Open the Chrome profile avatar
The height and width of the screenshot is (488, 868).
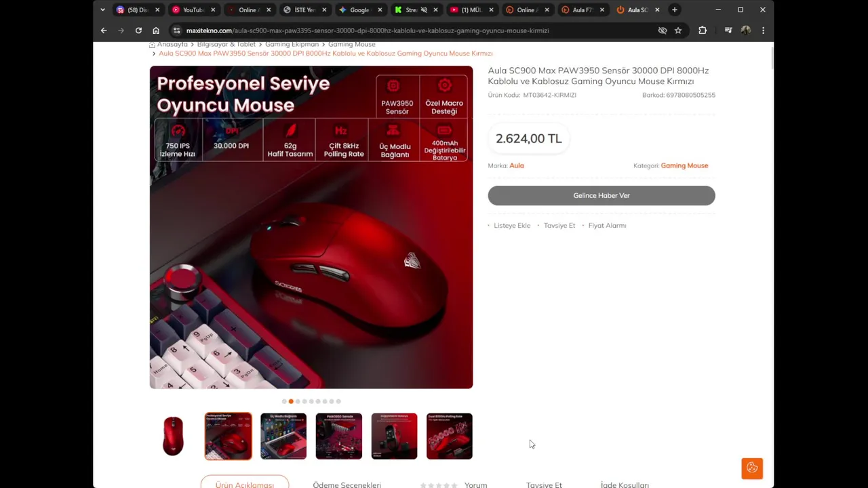[x=746, y=30]
